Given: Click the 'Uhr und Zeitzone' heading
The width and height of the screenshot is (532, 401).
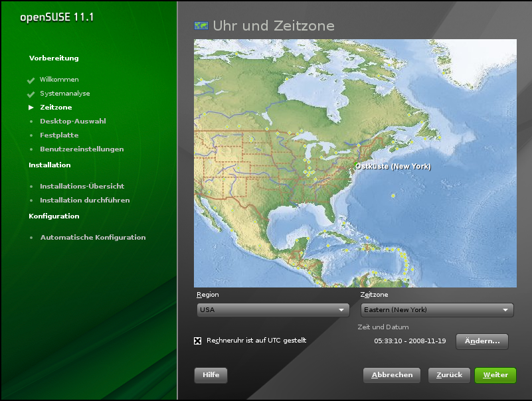Looking at the screenshot, I should 274,26.
